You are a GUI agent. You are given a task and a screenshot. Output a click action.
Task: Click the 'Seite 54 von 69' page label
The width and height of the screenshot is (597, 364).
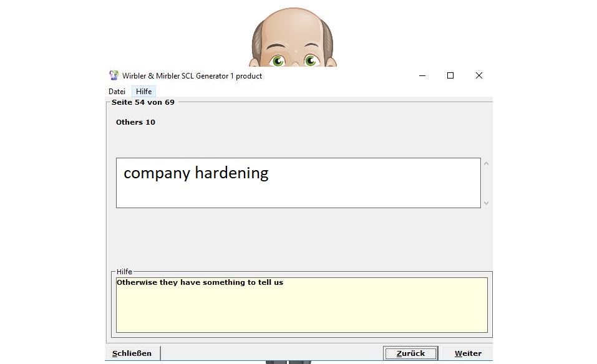(x=143, y=102)
